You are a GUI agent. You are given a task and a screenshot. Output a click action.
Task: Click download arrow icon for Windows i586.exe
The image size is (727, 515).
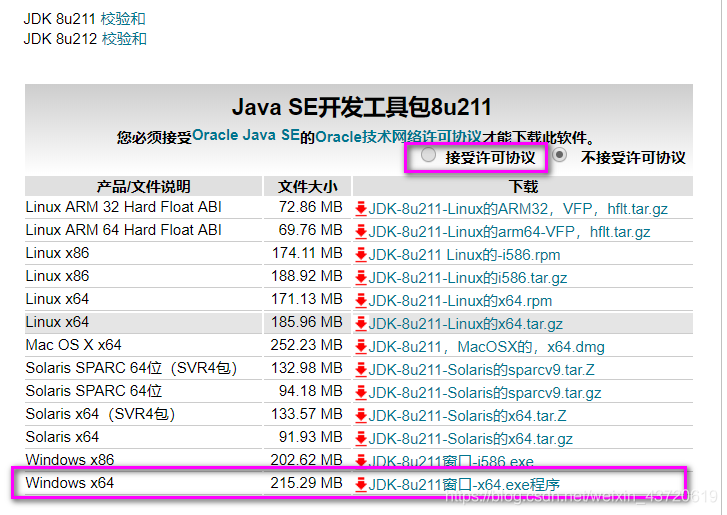361,461
